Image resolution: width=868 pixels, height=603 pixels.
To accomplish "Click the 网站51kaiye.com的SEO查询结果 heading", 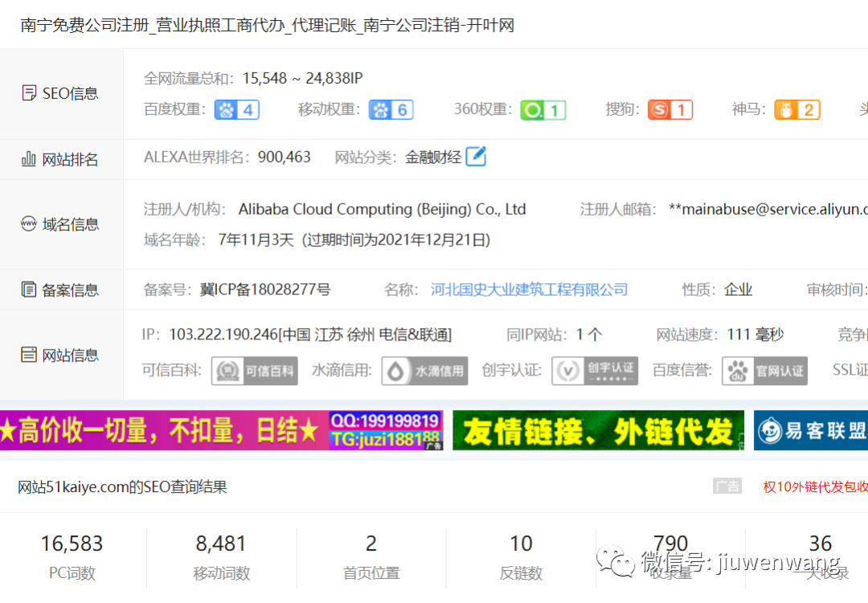I will (122, 486).
